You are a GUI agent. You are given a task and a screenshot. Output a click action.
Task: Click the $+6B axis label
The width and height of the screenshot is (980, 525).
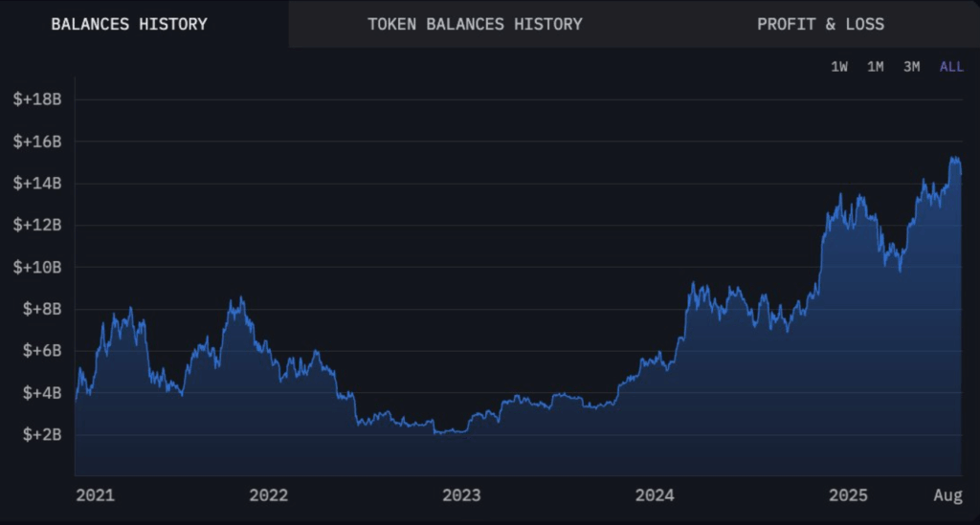[42, 351]
